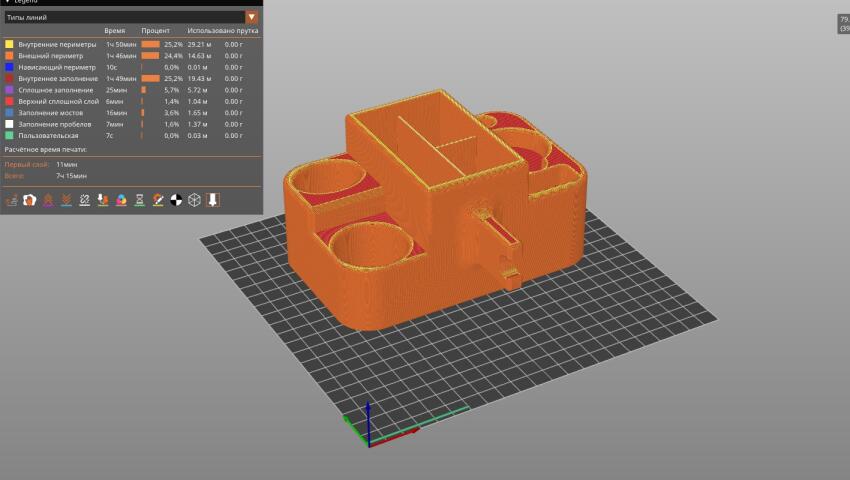The width and height of the screenshot is (850, 480).
Task: Click white swatch for Заполнение пробелов
Action: click(x=9, y=124)
